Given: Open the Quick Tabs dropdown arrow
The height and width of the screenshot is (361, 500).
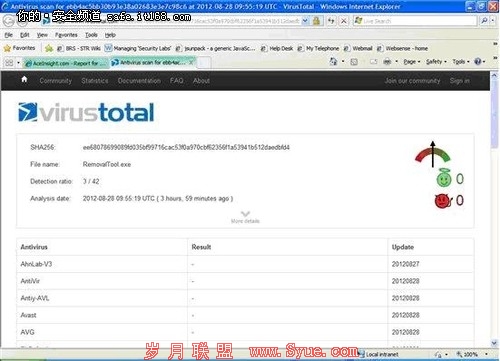Looking at the screenshot, I should pos(18,62).
